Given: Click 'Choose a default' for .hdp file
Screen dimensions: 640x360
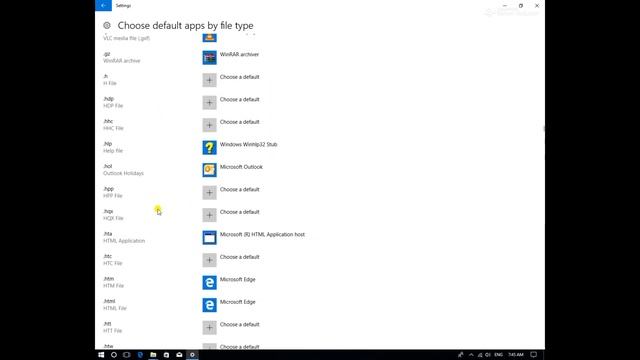Looking at the screenshot, I should click(x=240, y=99).
